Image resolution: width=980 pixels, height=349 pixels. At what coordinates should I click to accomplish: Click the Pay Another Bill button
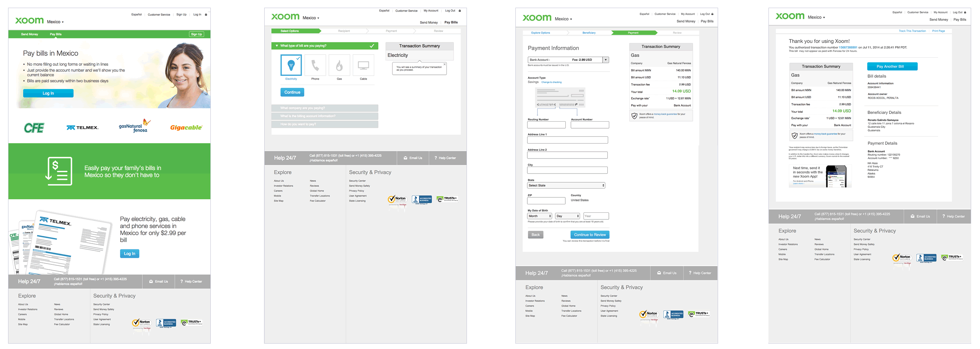[892, 67]
